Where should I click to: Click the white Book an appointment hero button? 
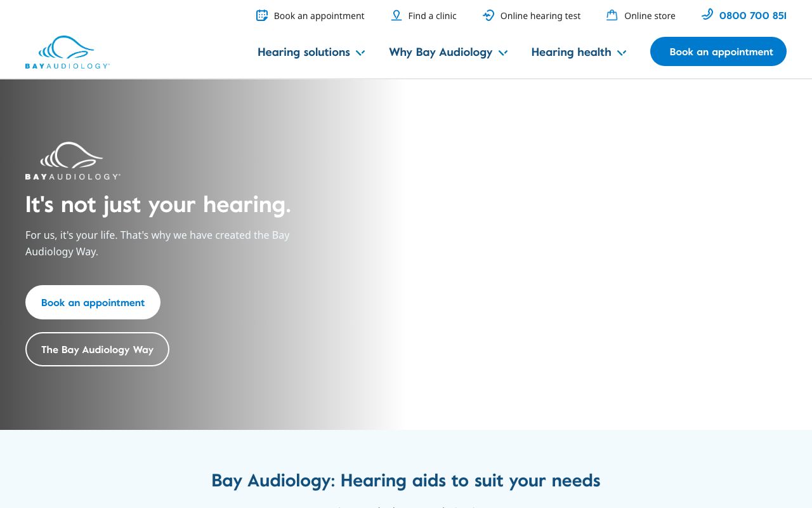pyautogui.click(x=93, y=302)
